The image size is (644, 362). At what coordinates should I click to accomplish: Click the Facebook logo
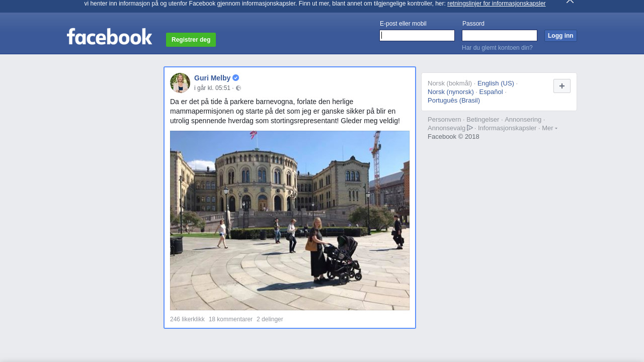tap(109, 36)
